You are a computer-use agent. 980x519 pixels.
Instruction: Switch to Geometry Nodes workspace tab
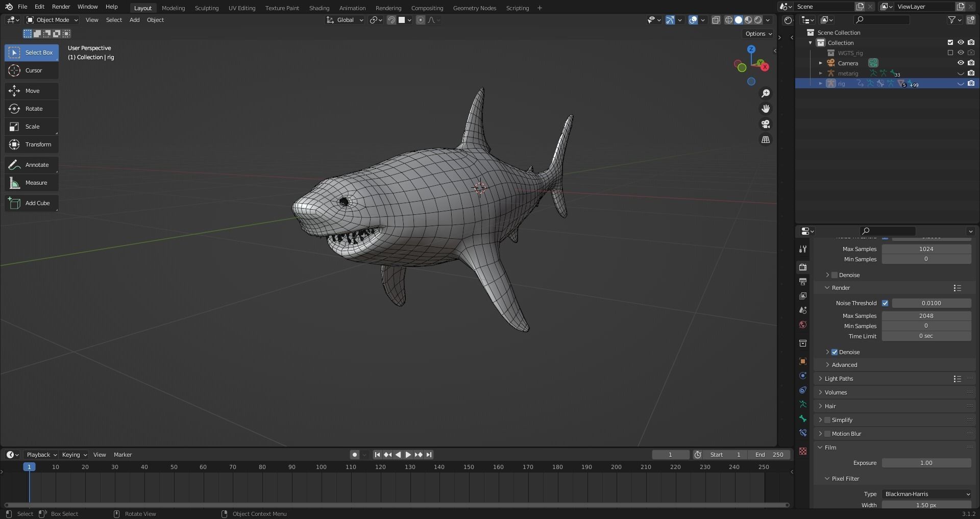pyautogui.click(x=474, y=8)
